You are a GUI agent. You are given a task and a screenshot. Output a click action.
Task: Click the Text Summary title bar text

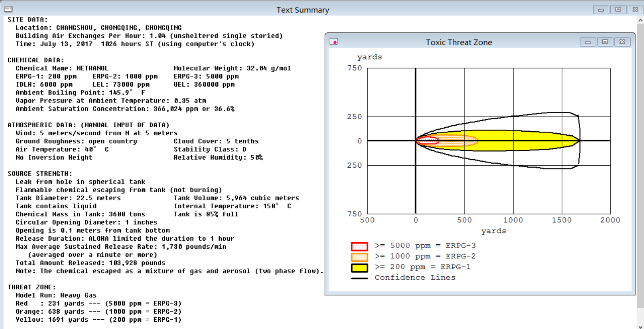pos(303,10)
